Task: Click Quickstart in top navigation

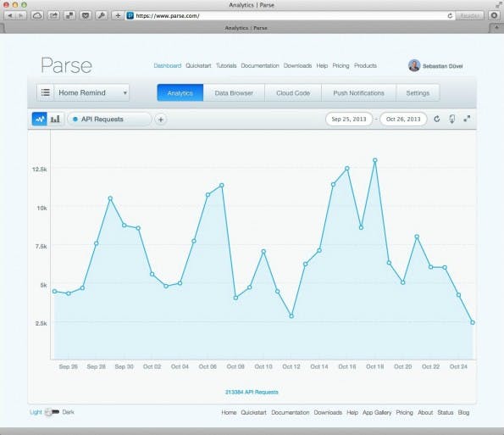Action: pos(198,65)
